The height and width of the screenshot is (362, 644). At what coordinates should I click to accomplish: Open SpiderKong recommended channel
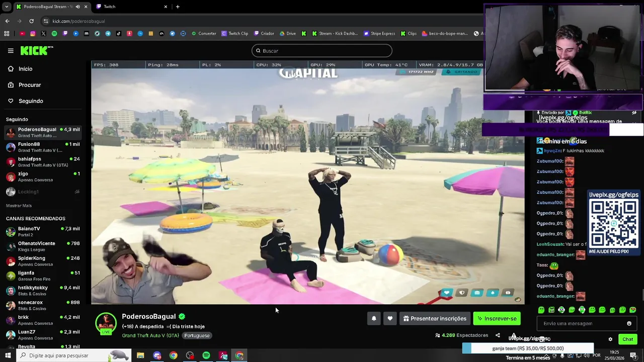[43, 261]
